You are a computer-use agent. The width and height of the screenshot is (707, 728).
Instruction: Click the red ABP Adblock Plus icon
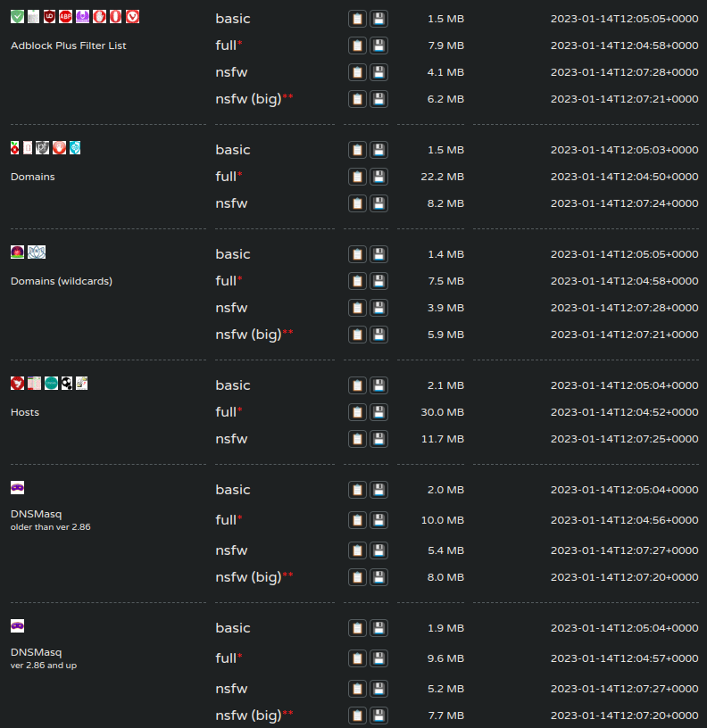[x=66, y=17]
